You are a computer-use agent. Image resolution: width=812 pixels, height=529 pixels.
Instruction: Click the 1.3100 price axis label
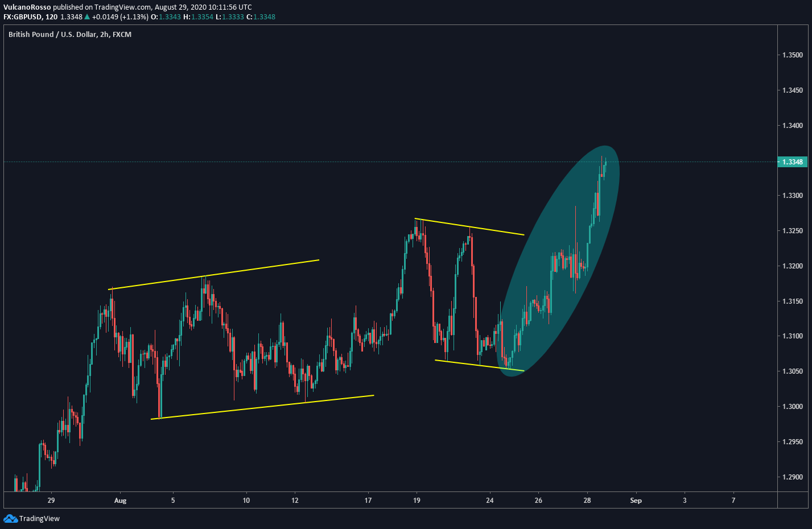tap(793, 336)
